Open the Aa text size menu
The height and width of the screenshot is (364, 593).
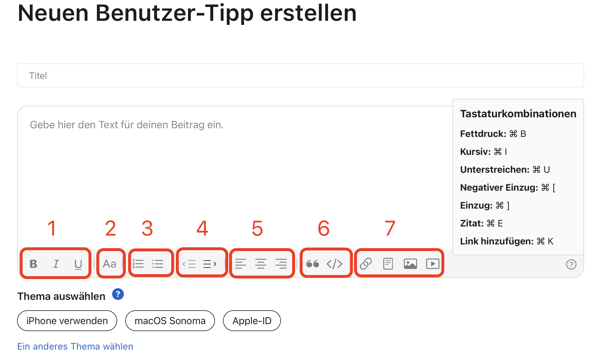pyautogui.click(x=110, y=264)
